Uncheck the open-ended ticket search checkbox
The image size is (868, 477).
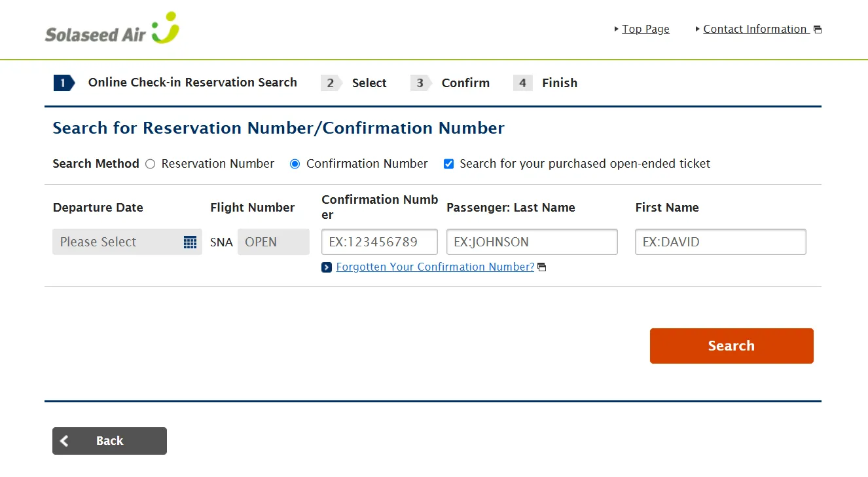(x=448, y=164)
